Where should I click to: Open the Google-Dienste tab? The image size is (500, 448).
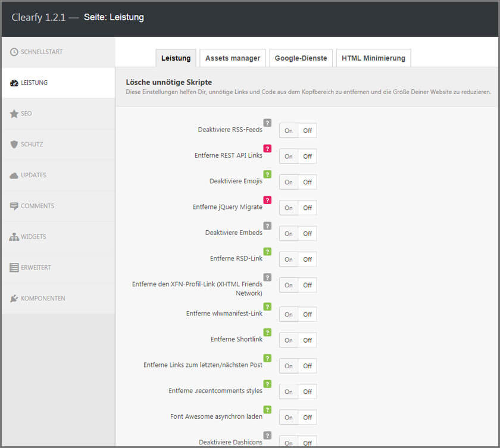301,58
